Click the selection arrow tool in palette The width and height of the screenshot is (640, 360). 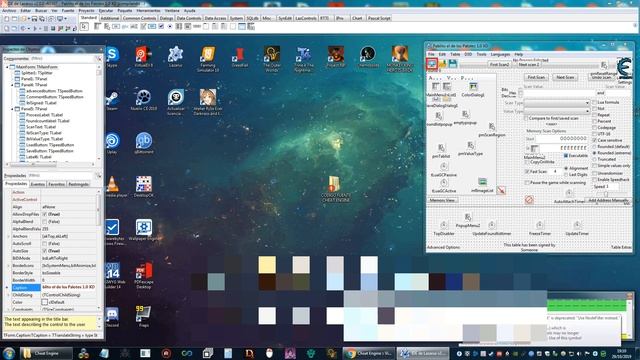[84, 27]
